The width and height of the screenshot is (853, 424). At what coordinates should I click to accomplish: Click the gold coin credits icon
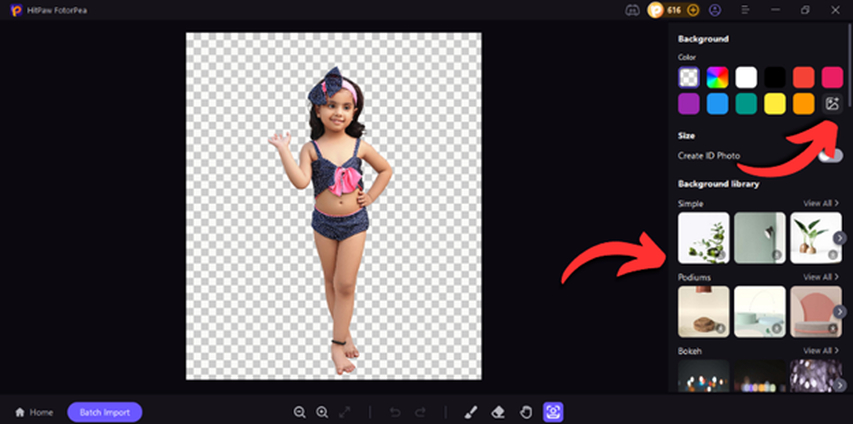tap(656, 10)
